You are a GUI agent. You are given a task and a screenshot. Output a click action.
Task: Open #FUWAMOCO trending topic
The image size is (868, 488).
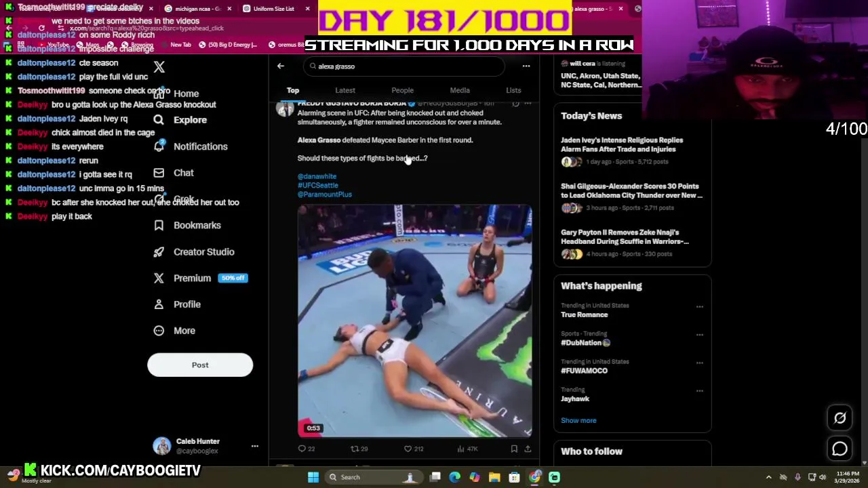pyautogui.click(x=584, y=371)
